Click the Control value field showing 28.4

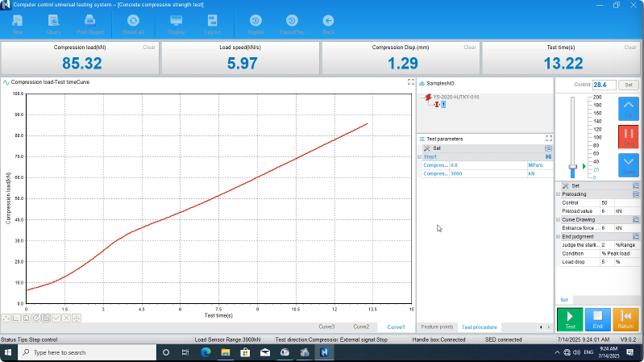click(604, 85)
